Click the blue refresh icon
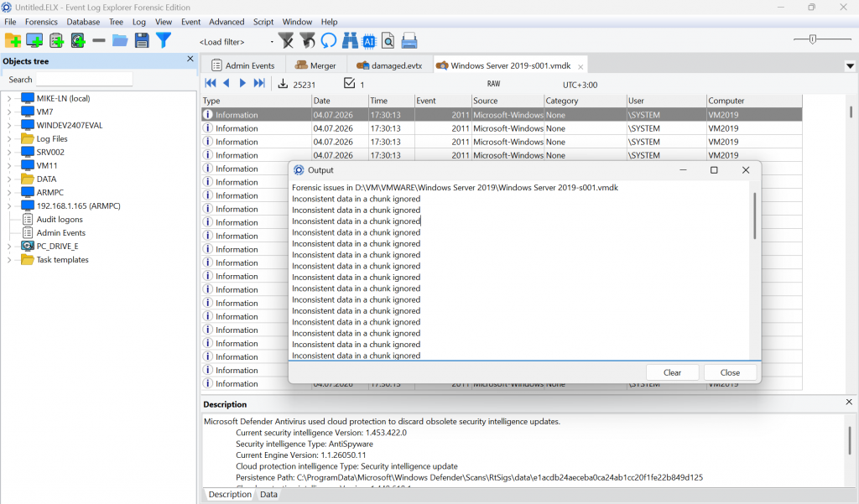Viewport: 859px width, 504px height. coord(329,40)
